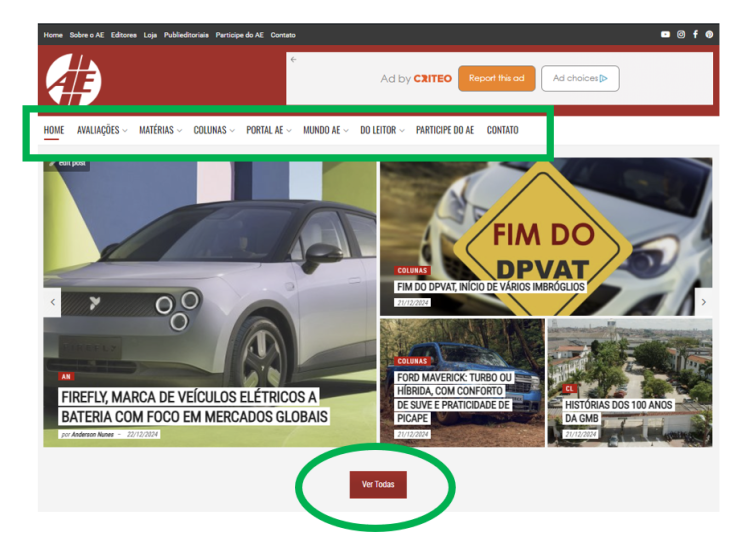Expand the Matérias dropdown menu
Screen dimensions: 750x536
[x=159, y=130]
